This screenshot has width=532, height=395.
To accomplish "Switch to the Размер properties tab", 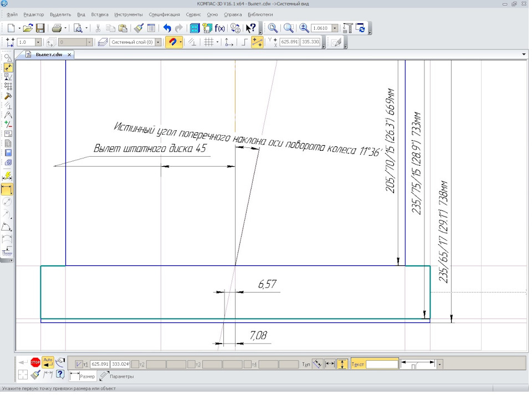I will pos(83,376).
